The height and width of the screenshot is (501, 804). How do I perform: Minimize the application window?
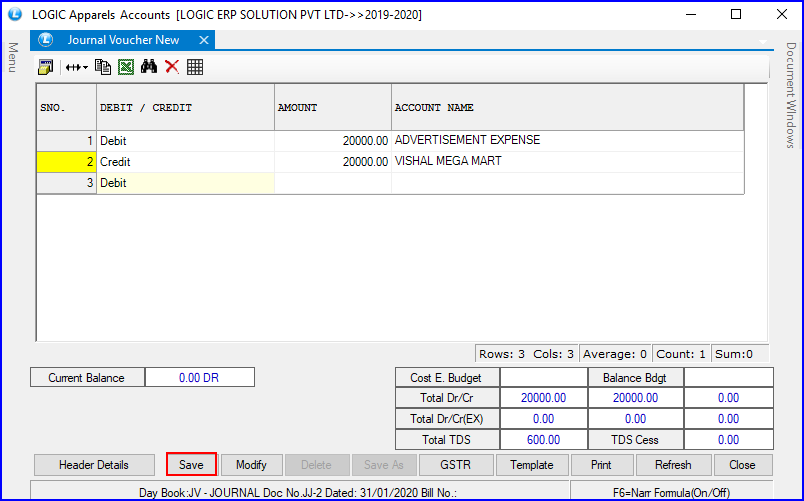coord(691,14)
